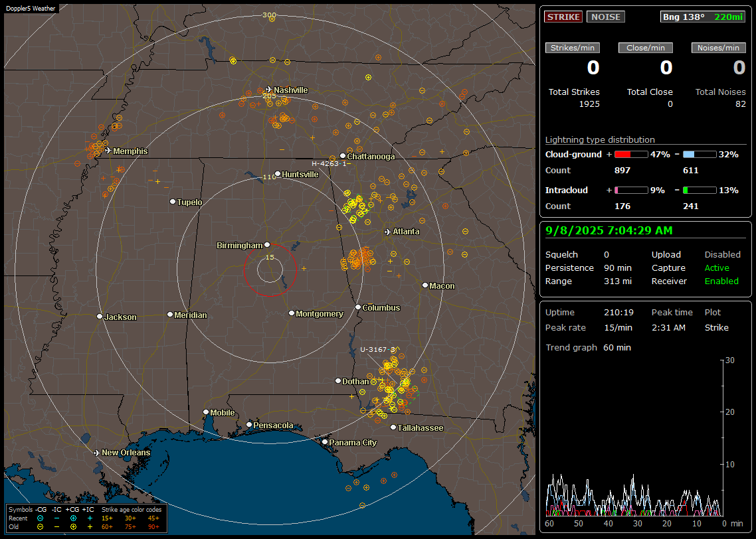Click the positive cloud-ground red percentage bar
Viewport: 756px width, 539px height.
coord(631,155)
